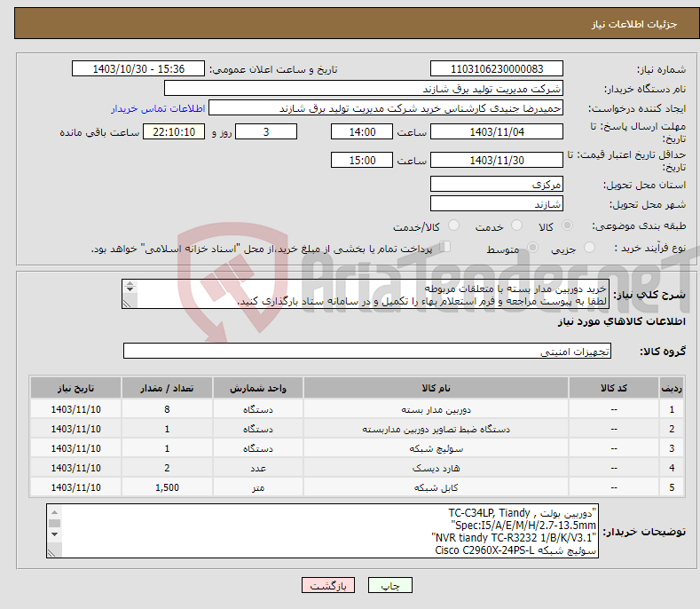Open اطلاعات تماس خریدار link
The height and width of the screenshot is (609, 700).
[x=158, y=108]
